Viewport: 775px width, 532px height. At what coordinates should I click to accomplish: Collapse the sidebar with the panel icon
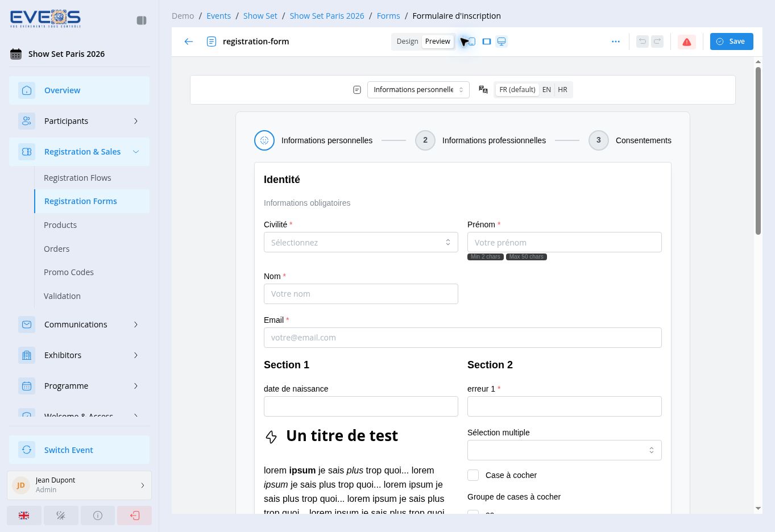142,20
